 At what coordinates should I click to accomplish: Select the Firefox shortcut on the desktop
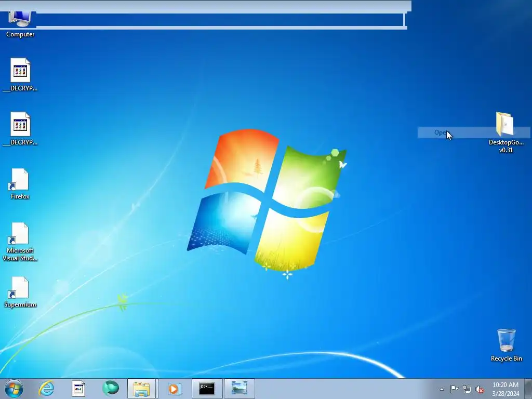(20, 183)
